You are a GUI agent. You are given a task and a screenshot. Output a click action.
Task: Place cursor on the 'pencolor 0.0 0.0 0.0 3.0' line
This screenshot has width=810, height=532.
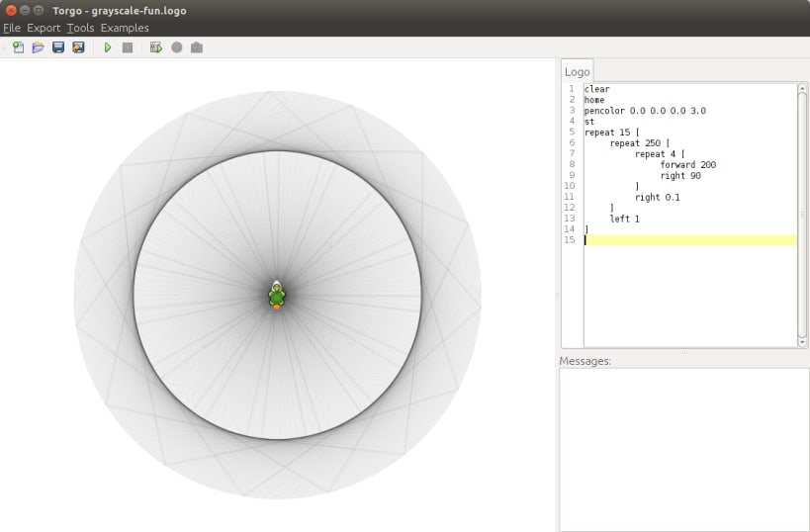(645, 111)
